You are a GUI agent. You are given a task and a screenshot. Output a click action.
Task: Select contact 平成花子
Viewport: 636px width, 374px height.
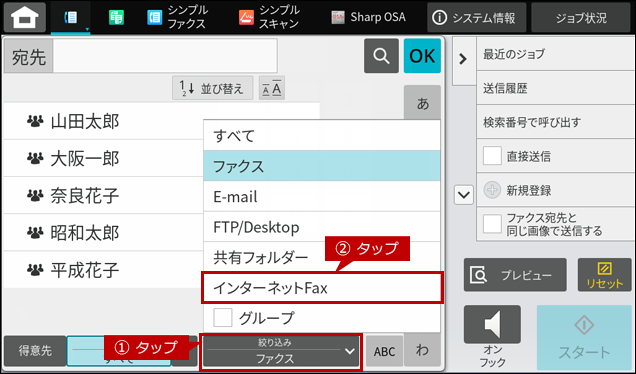point(103,270)
